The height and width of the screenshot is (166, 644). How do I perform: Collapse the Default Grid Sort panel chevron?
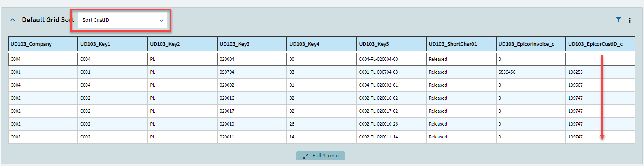point(13,20)
